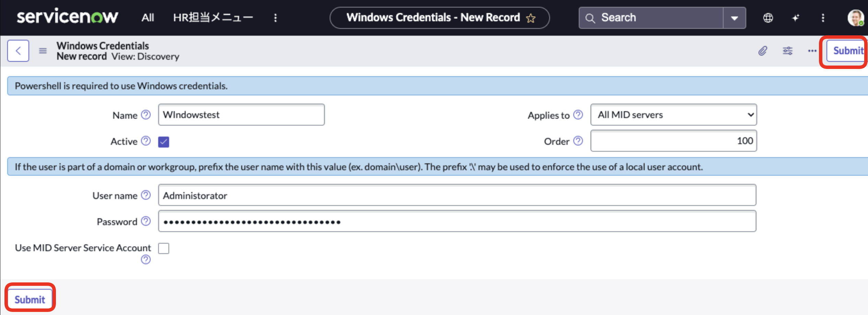Click the User name input field
The width and height of the screenshot is (868, 315).
(x=457, y=195)
